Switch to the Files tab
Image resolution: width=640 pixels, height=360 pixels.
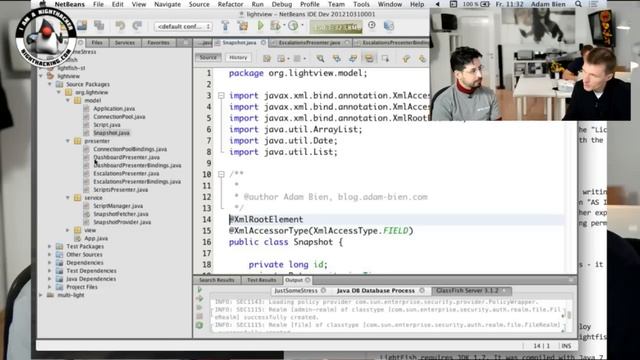pyautogui.click(x=97, y=42)
